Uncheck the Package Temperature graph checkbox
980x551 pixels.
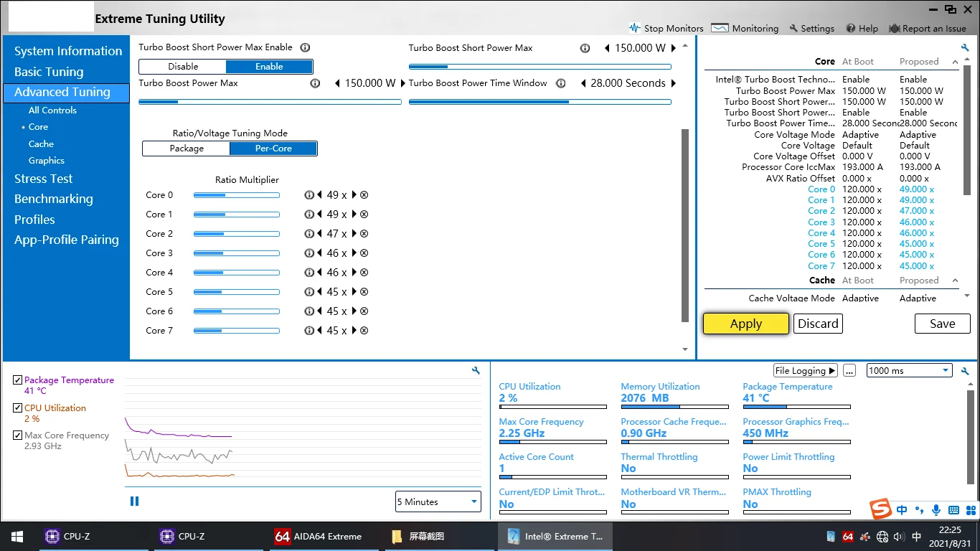(x=18, y=380)
